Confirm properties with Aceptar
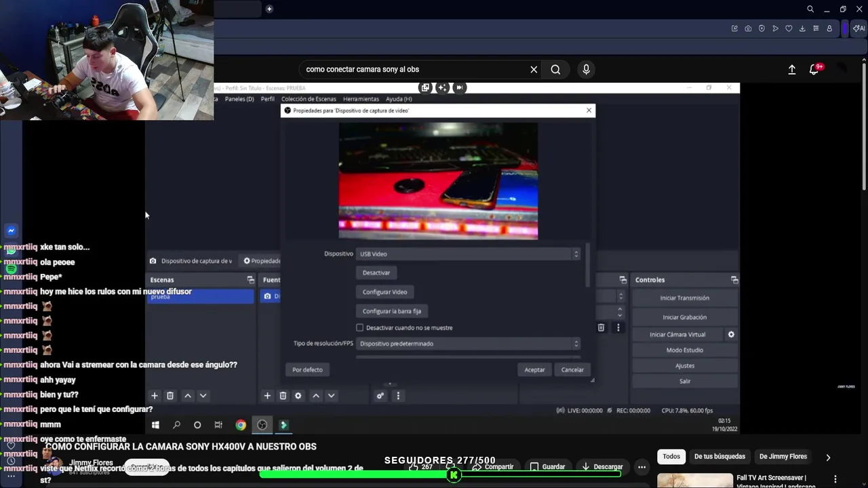 (x=534, y=370)
